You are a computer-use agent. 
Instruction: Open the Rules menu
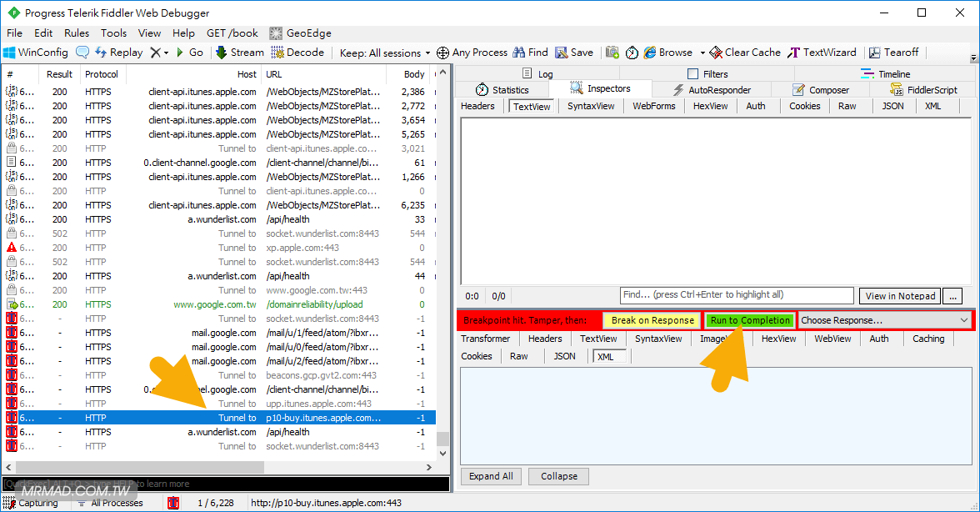(x=77, y=33)
